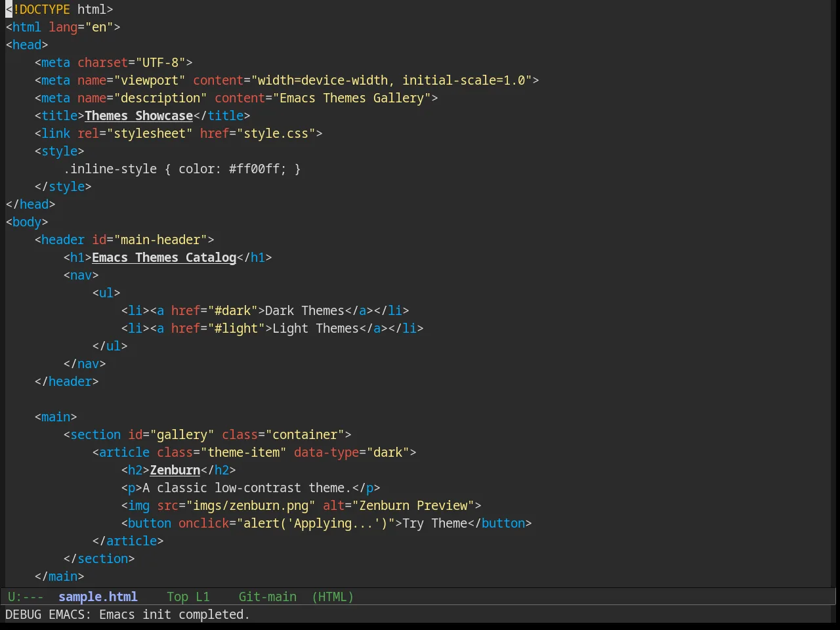Click the U:--- buffer status indicator

[26, 597]
